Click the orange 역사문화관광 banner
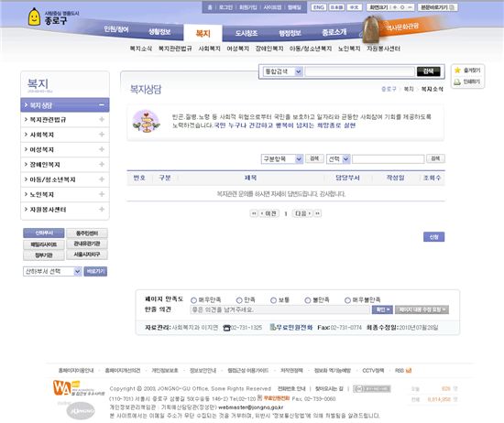This screenshot has height=423, width=504. tap(402, 27)
